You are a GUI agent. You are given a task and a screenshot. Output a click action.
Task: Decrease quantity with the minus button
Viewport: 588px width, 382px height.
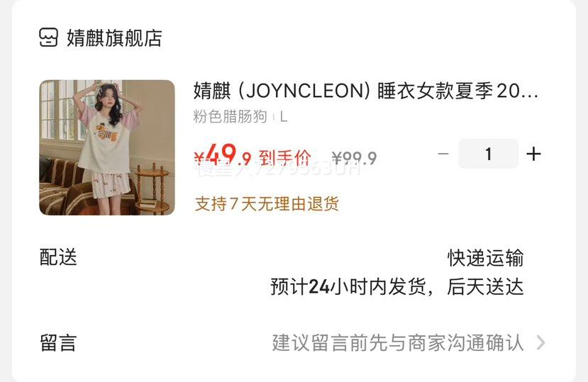[443, 154]
